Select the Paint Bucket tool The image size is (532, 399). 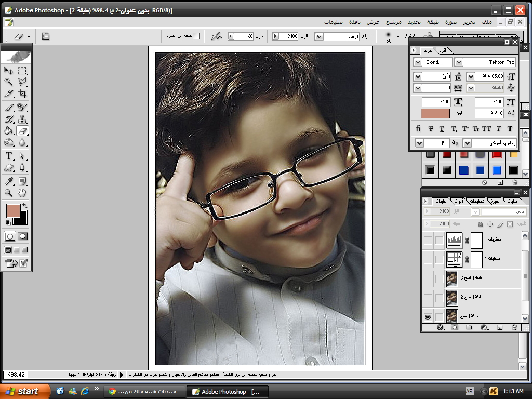pos(9,130)
